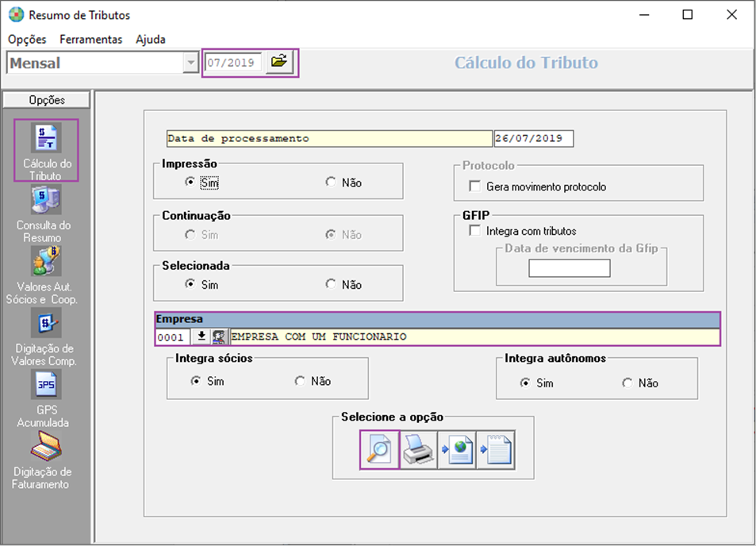Click the Opções sidebar header button

(x=46, y=100)
